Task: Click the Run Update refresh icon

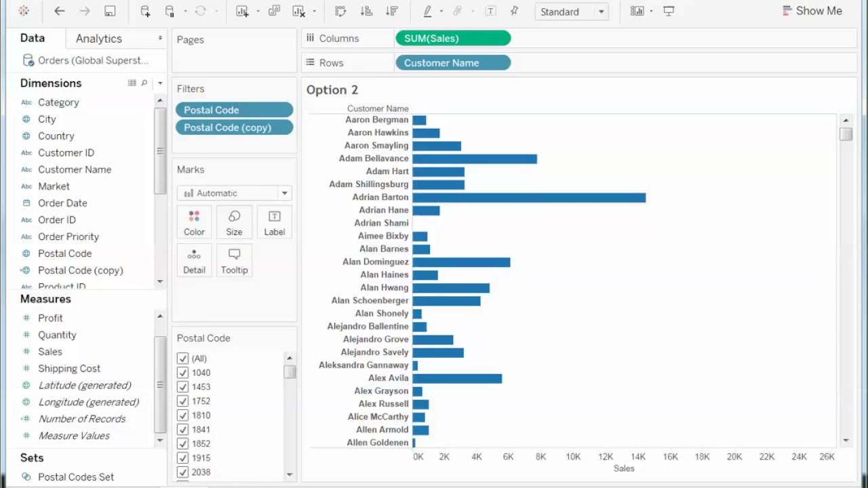Action: pyautogui.click(x=200, y=11)
